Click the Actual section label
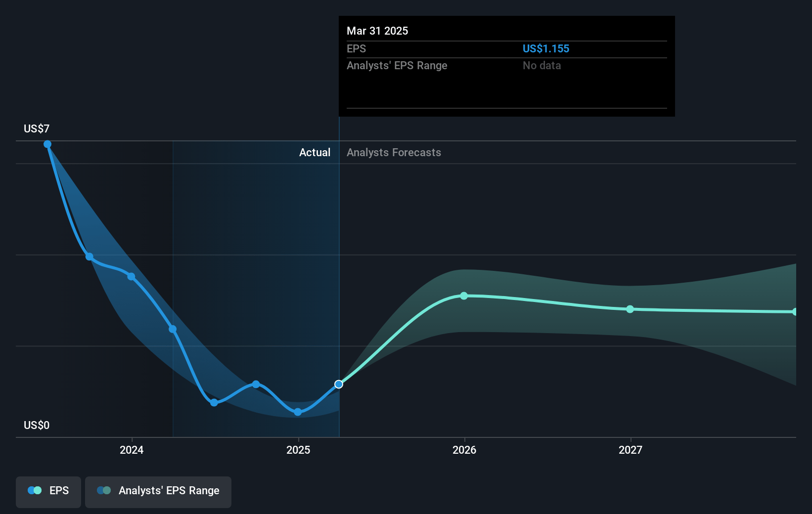This screenshot has width=812, height=514. [315, 152]
